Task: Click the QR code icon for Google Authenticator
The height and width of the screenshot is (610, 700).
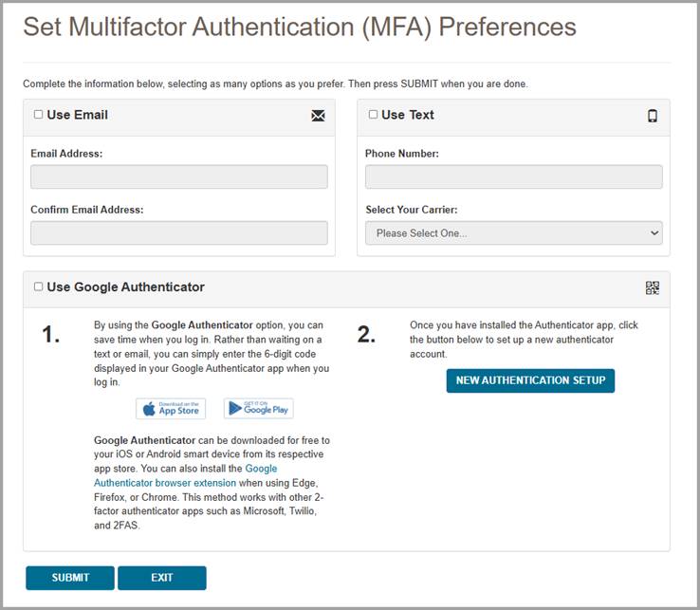Action: 653,288
